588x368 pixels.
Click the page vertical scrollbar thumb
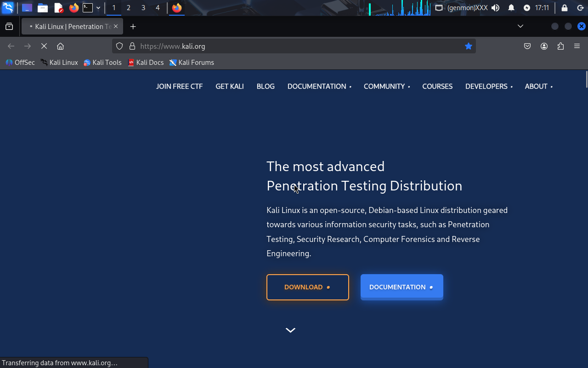point(586,79)
